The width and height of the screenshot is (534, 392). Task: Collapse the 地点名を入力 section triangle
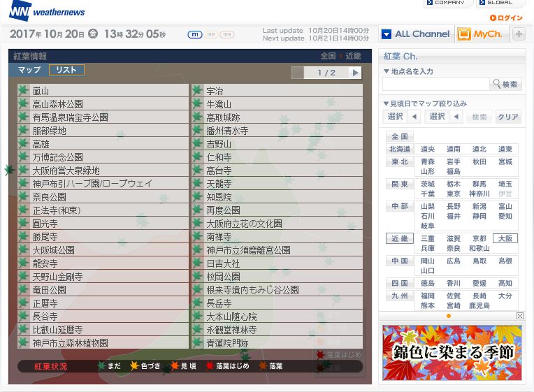click(387, 71)
